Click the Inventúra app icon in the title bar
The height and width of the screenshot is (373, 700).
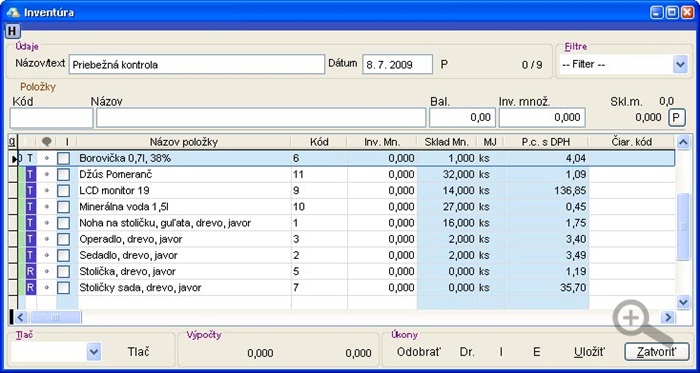pyautogui.click(x=13, y=12)
